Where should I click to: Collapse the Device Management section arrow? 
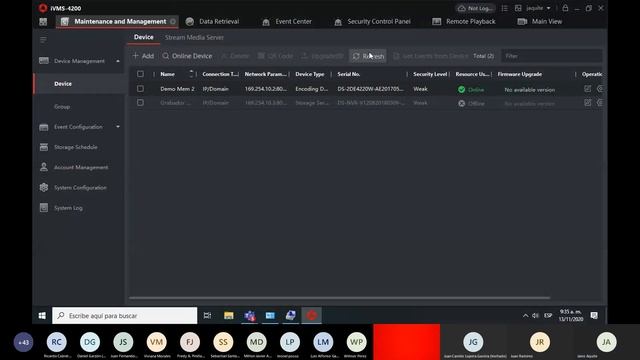click(118, 61)
